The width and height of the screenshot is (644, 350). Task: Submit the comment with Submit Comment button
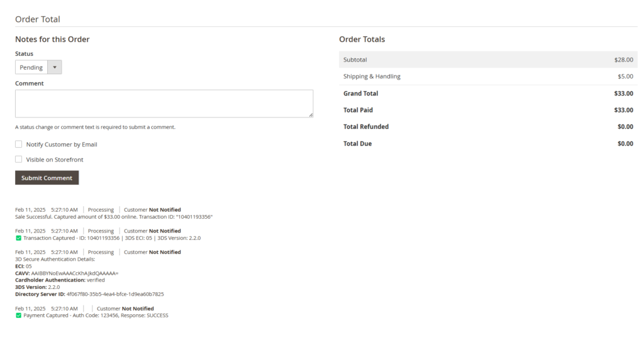47,178
